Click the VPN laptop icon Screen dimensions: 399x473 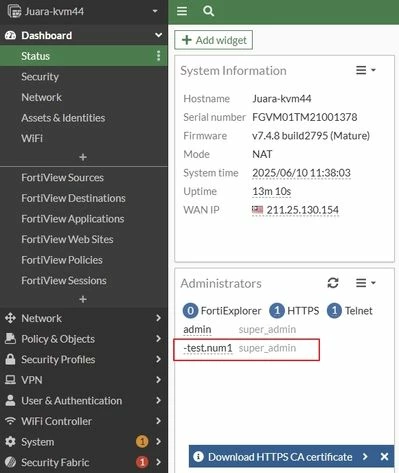10,380
